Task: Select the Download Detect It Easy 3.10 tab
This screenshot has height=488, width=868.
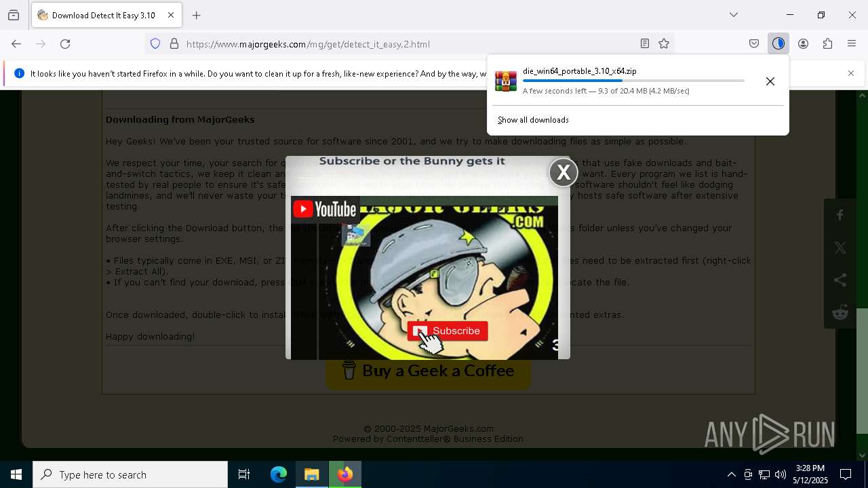Action: point(106,15)
